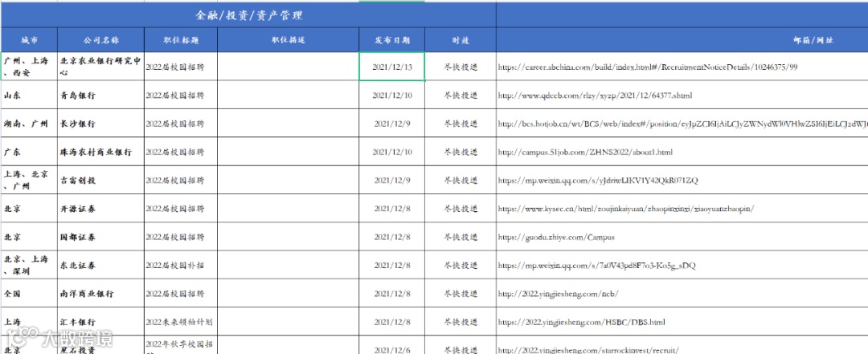The height and width of the screenshot is (354, 868).
Task: Select the 青岛银行 company cell
Action: tap(100, 96)
